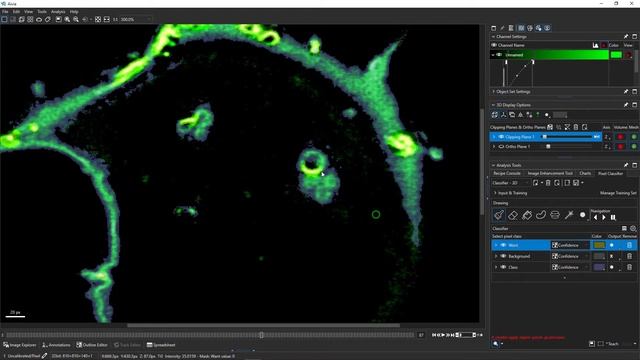Toggle visibility of the Unnamed channel
Viewport: 640px width, 360px height.
pyautogui.click(x=499, y=55)
